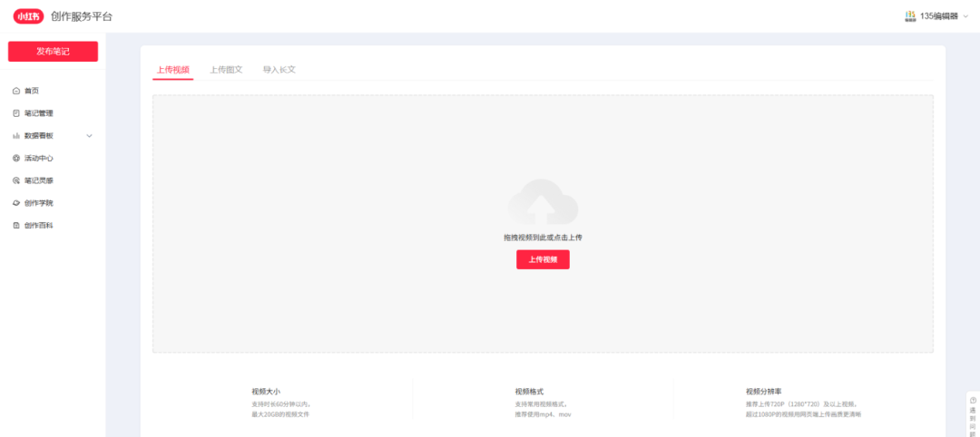Click the cloud upload icon

(543, 203)
